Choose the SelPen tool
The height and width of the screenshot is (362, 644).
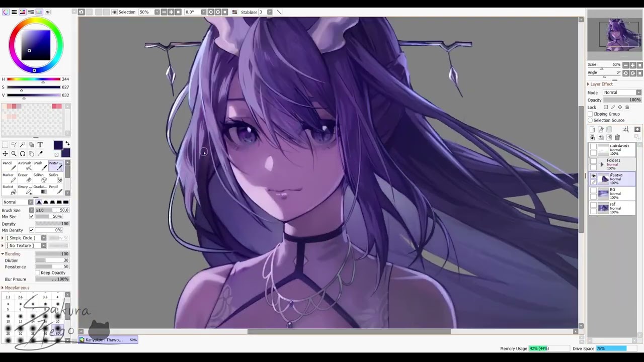point(39,178)
